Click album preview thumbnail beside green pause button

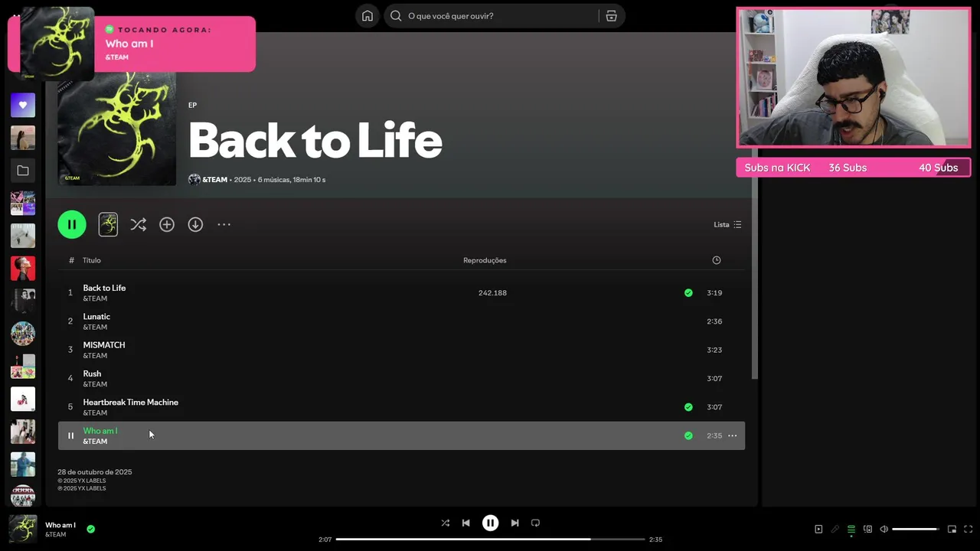point(108,224)
